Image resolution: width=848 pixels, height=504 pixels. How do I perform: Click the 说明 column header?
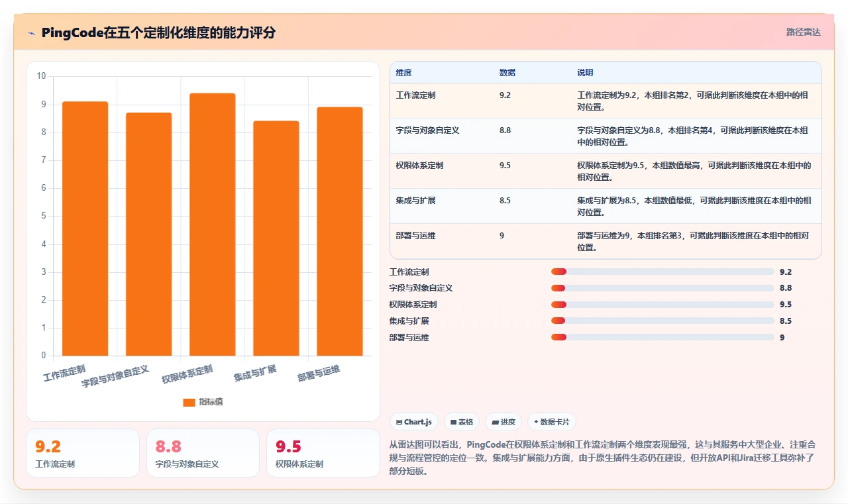click(x=585, y=73)
